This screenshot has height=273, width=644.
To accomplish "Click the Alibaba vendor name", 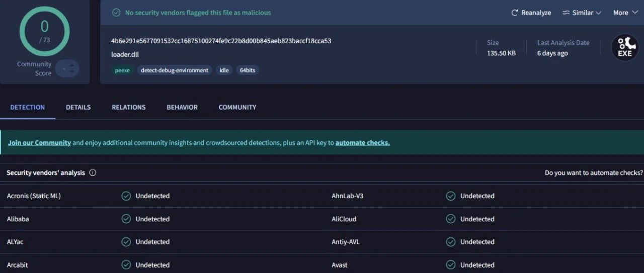I will point(18,219).
